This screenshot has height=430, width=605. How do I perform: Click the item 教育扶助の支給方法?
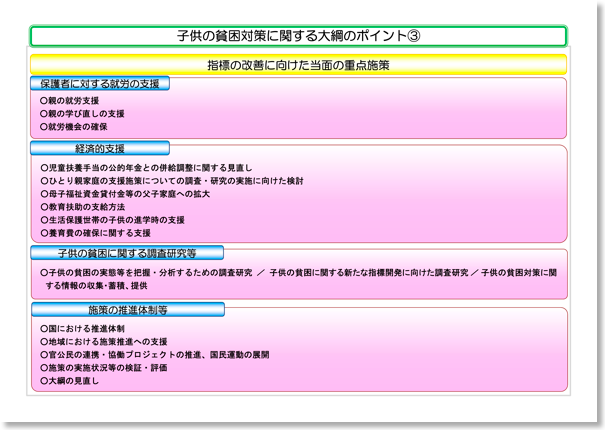(x=83, y=207)
